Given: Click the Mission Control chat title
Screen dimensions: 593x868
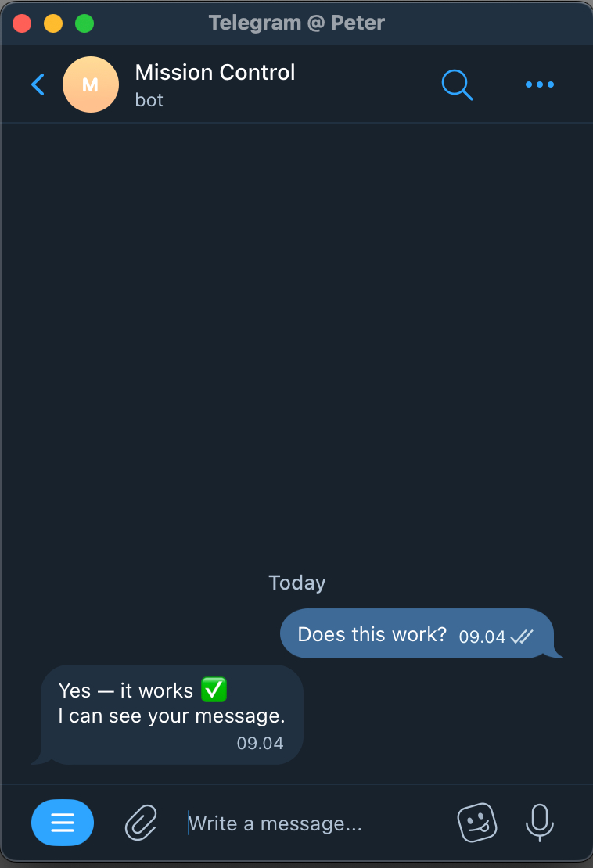Looking at the screenshot, I should tap(215, 73).
